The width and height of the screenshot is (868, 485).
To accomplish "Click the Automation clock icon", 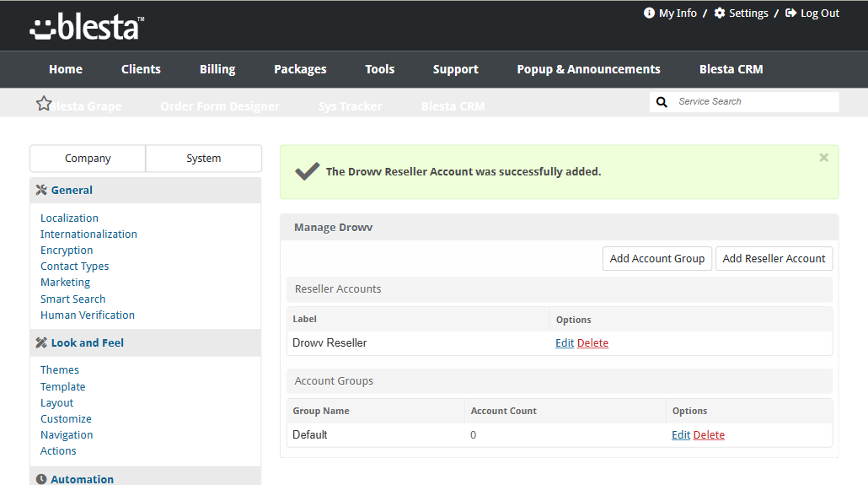I will pos(41,479).
